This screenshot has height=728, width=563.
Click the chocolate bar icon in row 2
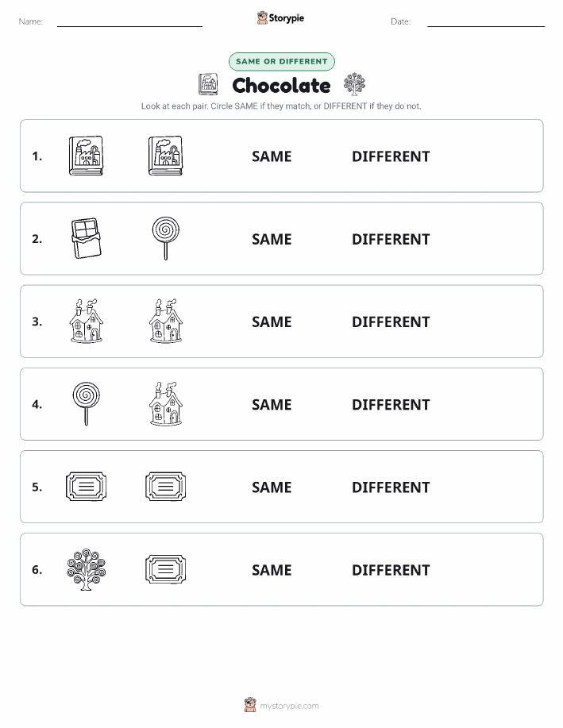(86, 238)
